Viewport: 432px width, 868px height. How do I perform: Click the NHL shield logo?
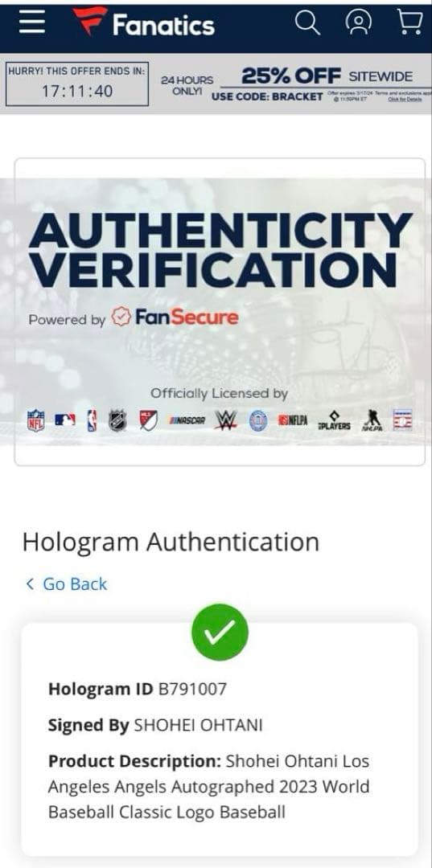pyautogui.click(x=117, y=420)
